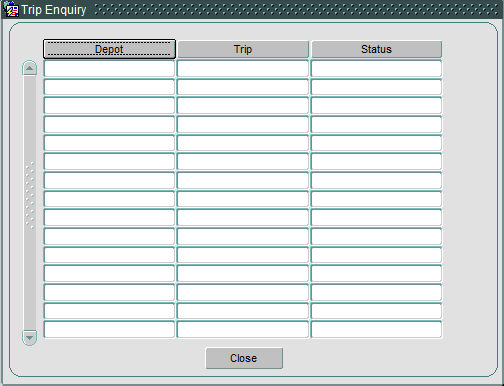
Task: Select the first row Trip field
Action: (x=243, y=69)
